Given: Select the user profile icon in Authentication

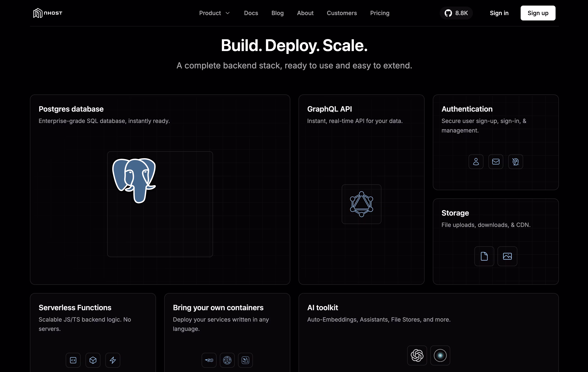Looking at the screenshot, I should pyautogui.click(x=476, y=161).
